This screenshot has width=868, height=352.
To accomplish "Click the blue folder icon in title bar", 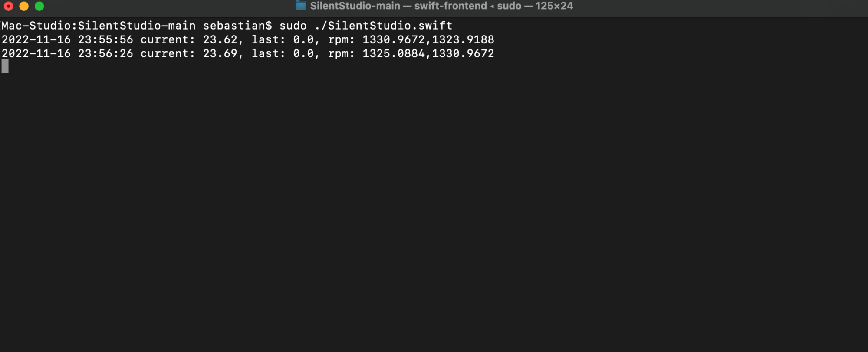I will coord(301,6).
